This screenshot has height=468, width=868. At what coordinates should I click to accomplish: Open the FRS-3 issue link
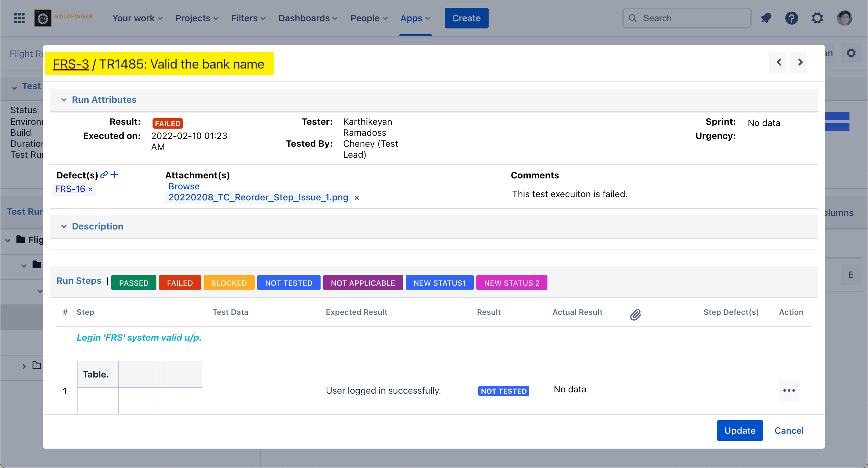[71, 64]
